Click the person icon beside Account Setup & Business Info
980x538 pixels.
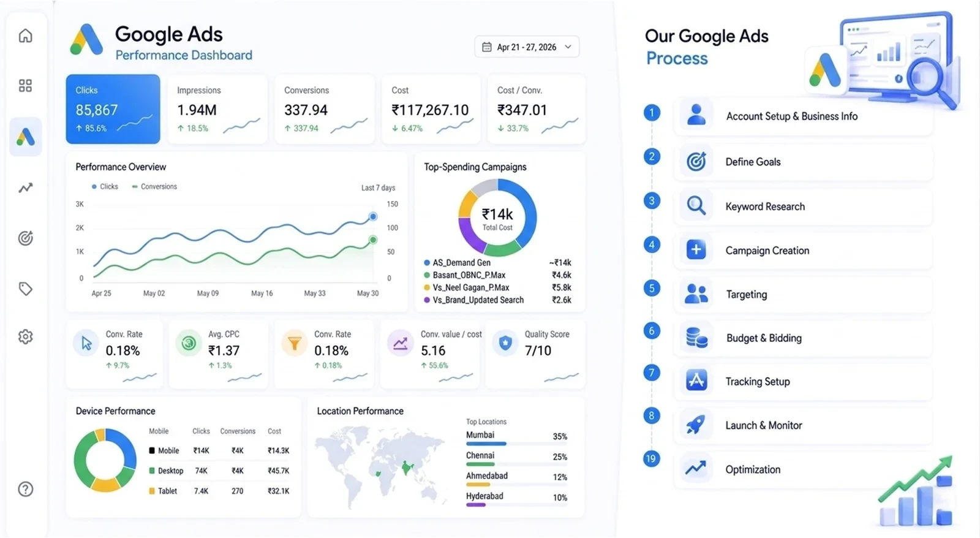[x=696, y=115]
